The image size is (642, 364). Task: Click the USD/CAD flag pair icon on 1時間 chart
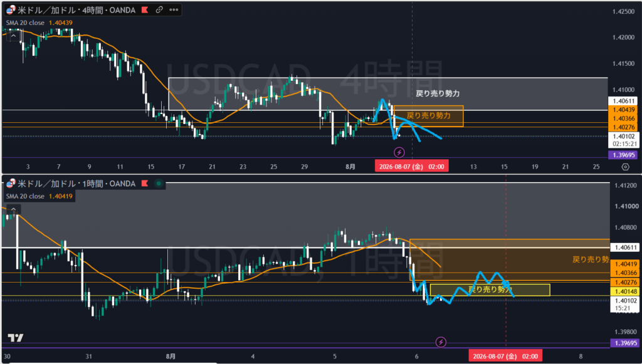pos(11,183)
